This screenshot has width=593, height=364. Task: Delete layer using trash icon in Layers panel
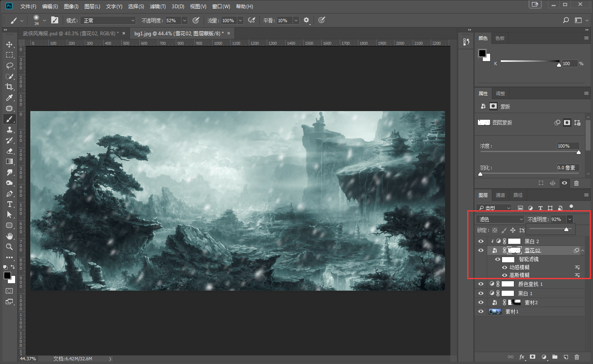point(577,357)
